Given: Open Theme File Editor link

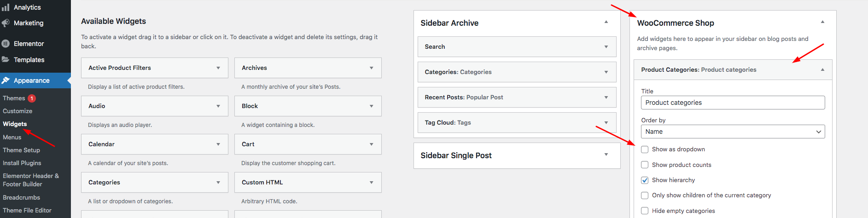Looking at the screenshot, I should tap(27, 210).
